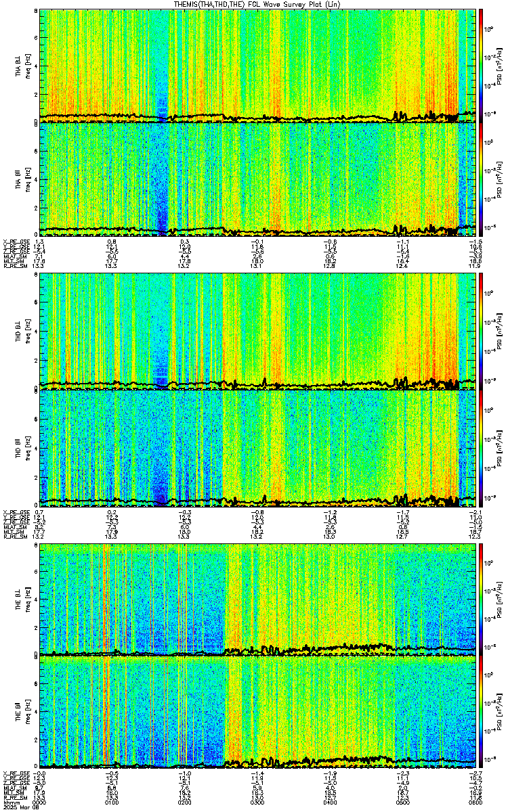Click the '0500' time tick label
This screenshot has width=508, height=812.
coord(404,801)
